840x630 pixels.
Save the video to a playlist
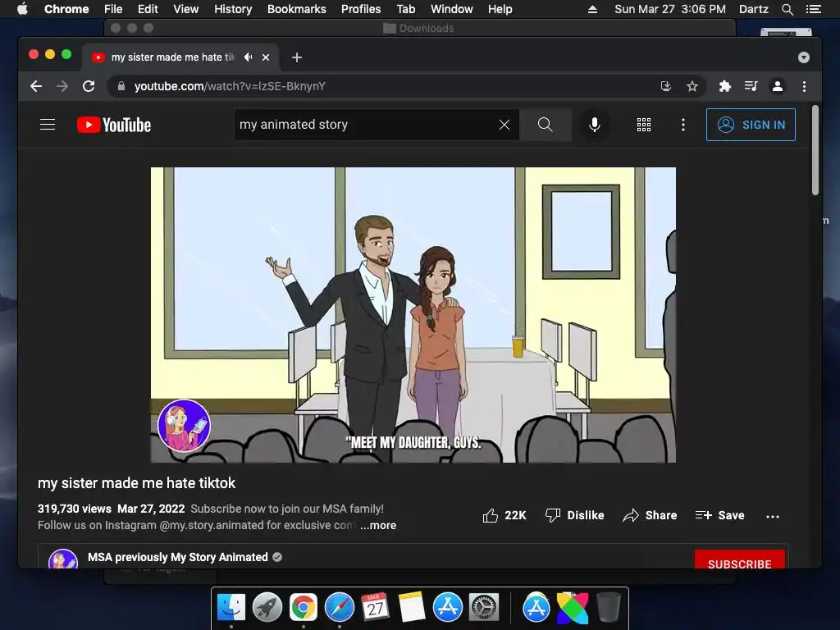(720, 515)
